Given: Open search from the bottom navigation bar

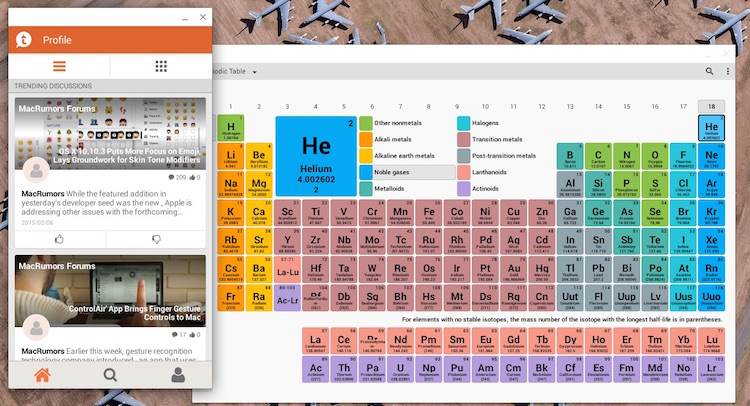Looking at the screenshot, I should (110, 376).
